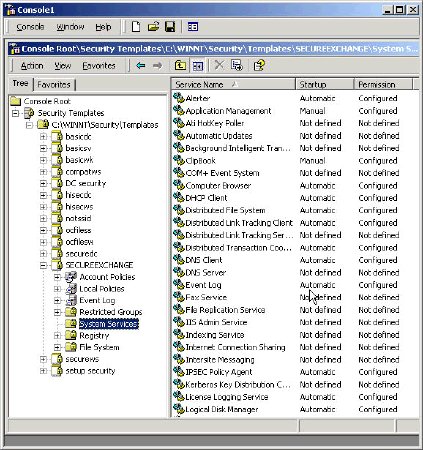Screen dimensions: 423x450
Task: Click the Security Templates node icon
Action: click(29, 113)
